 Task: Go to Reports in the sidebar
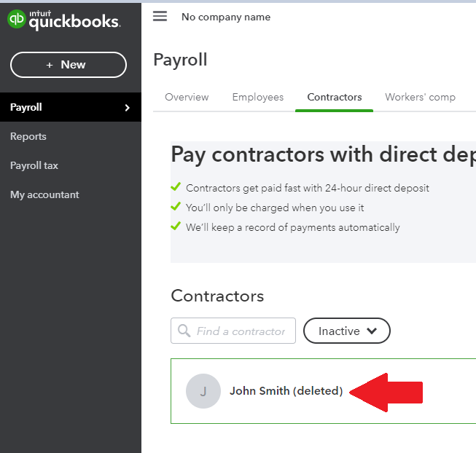coord(28,136)
